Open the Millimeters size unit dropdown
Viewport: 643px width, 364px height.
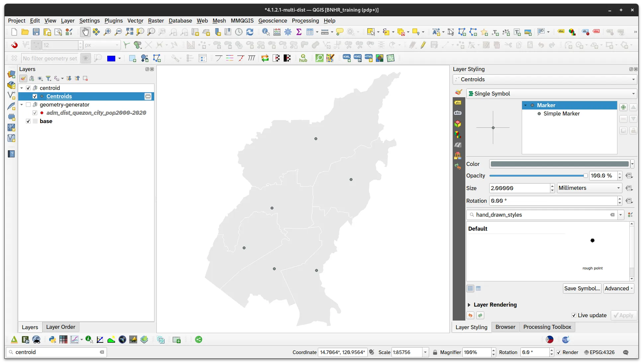pyautogui.click(x=589, y=188)
